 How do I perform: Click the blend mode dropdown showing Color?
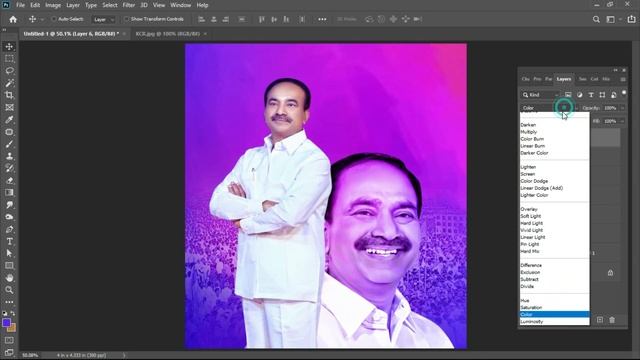coord(549,108)
